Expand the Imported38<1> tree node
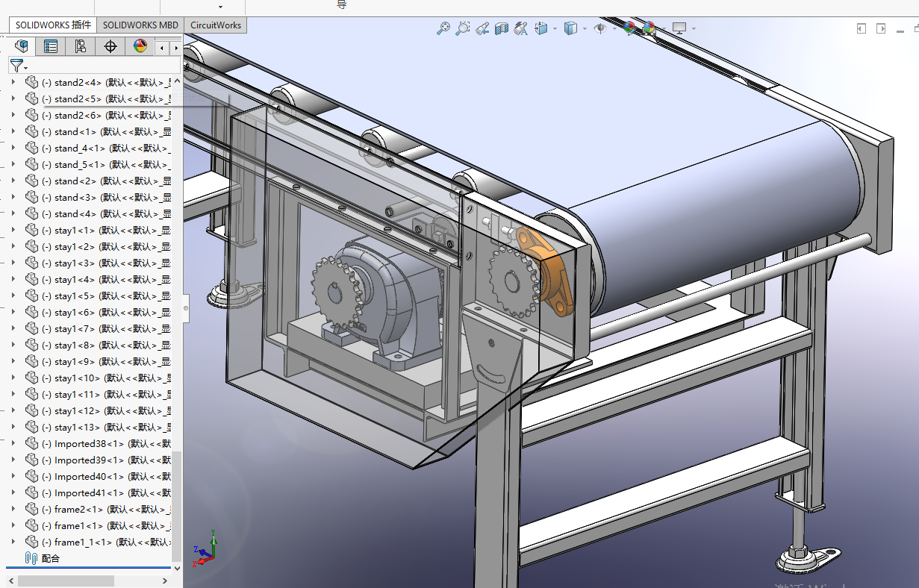Image resolution: width=919 pixels, height=588 pixels. (x=13, y=443)
